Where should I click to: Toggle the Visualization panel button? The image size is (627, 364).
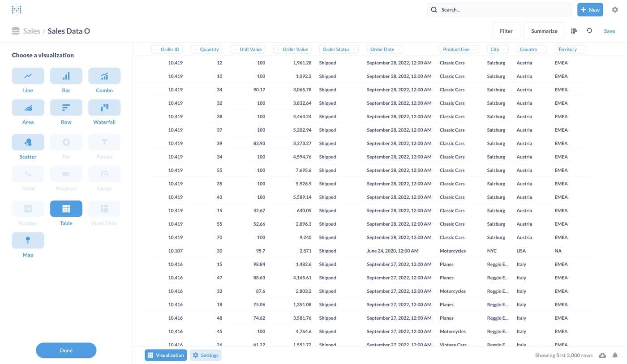(166, 355)
